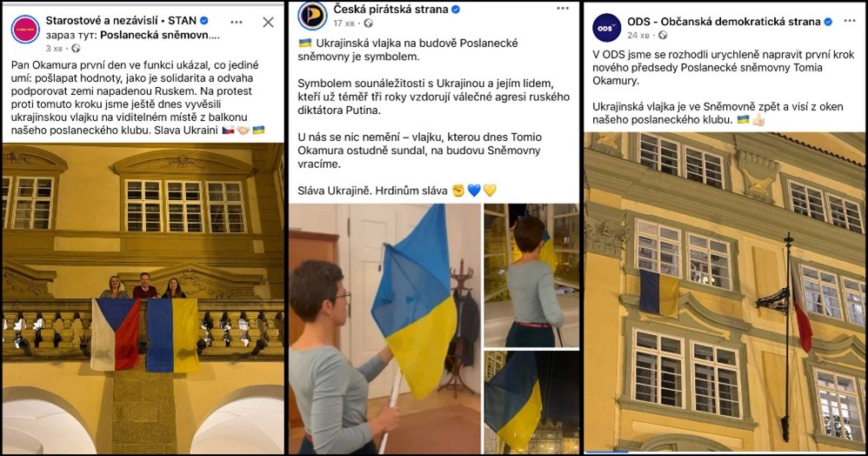Click ODS verified badge icon
Image resolution: width=868 pixels, height=456 pixels.
point(828,22)
